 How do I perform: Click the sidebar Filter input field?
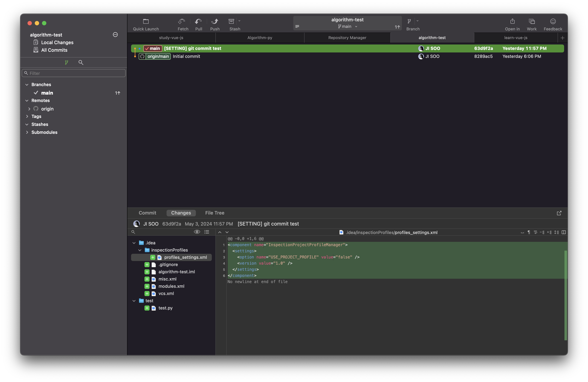(74, 73)
